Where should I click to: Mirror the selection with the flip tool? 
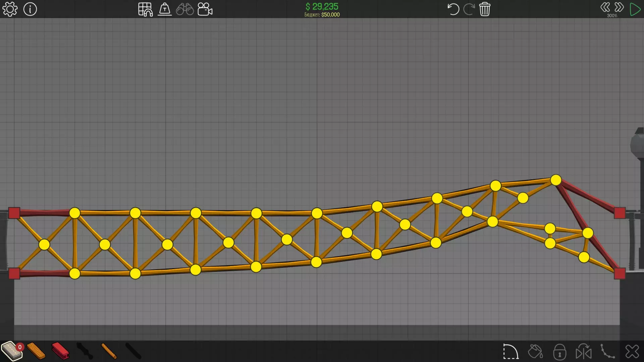pos(584,352)
